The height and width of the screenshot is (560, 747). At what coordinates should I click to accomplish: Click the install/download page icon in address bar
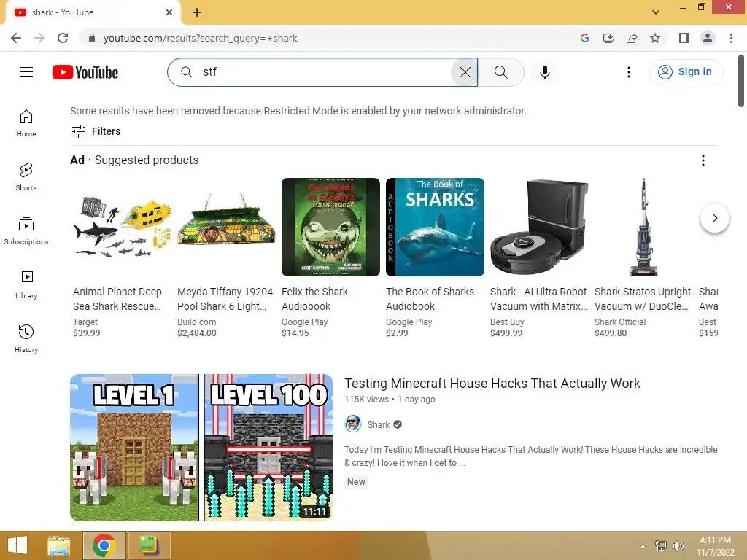(x=608, y=38)
